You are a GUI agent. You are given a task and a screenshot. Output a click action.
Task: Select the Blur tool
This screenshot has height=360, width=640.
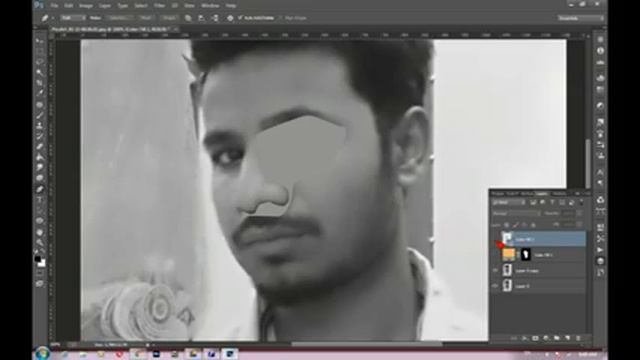[40, 167]
